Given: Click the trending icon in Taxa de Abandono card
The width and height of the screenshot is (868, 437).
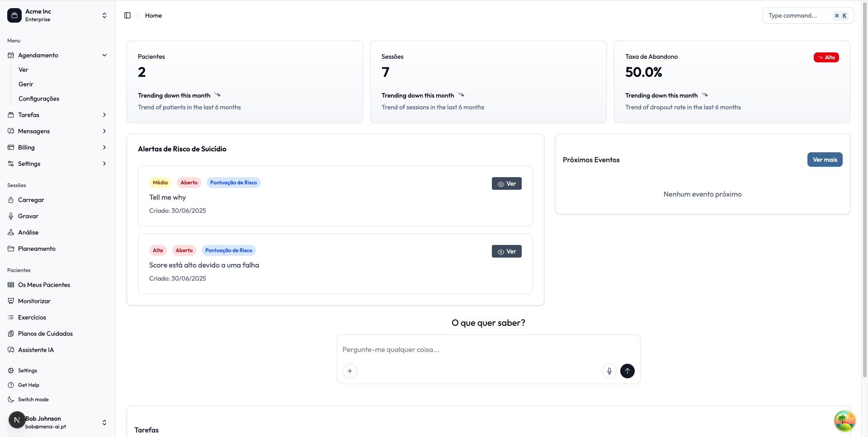Looking at the screenshot, I should 705,95.
